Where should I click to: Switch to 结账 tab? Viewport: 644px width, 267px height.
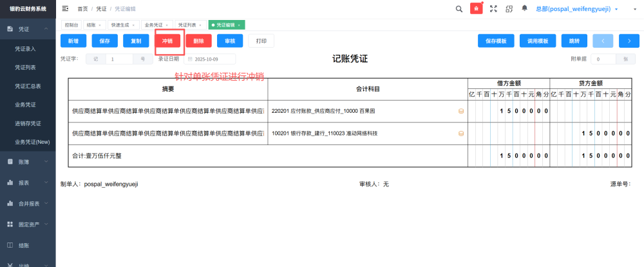point(93,25)
